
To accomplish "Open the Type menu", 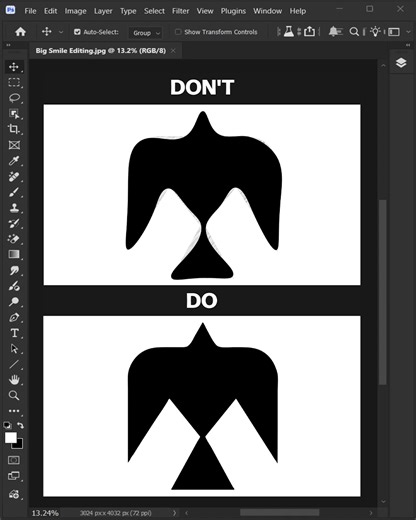I will 128,11.
